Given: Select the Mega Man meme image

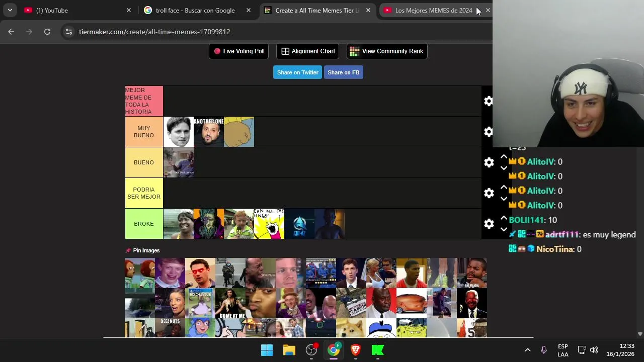Looking at the screenshot, I should 200,328.
